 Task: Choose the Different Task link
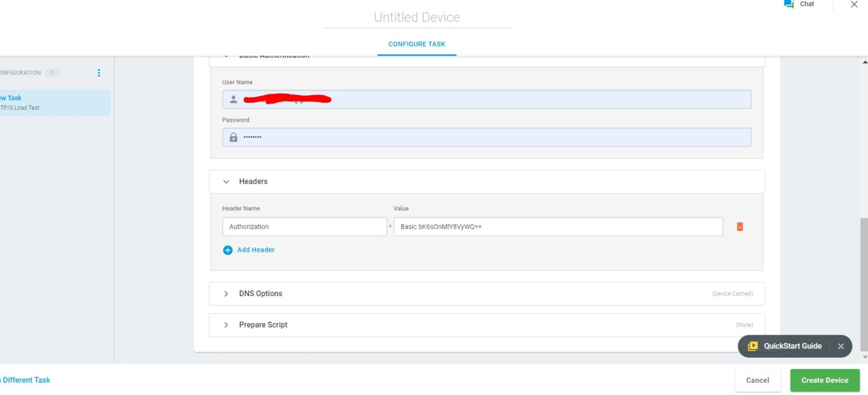25,381
